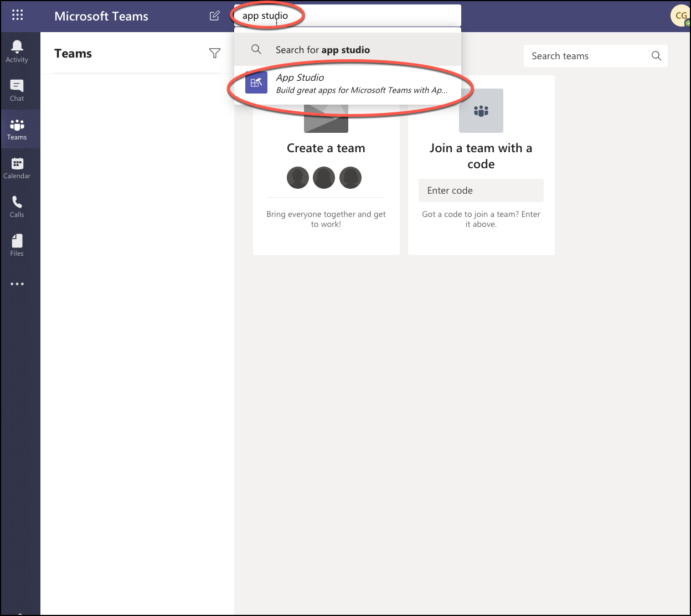Screen dimensions: 691x616
Task: Filter teams with the funnel icon
Action: coord(215,53)
